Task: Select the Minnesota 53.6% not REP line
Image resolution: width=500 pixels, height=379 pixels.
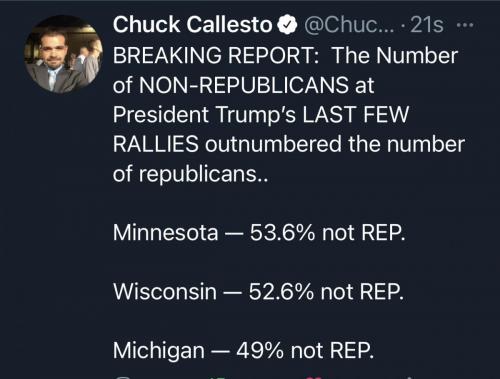Action: click(259, 232)
